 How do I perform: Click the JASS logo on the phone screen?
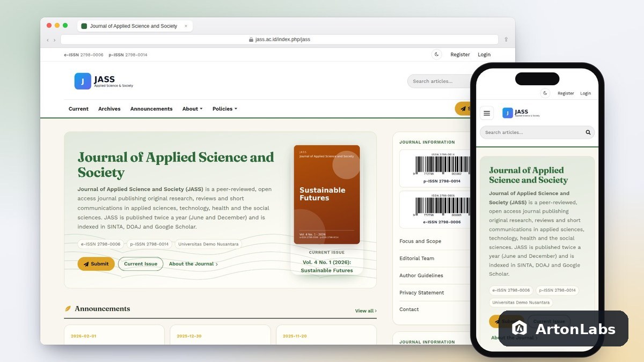[x=521, y=113]
